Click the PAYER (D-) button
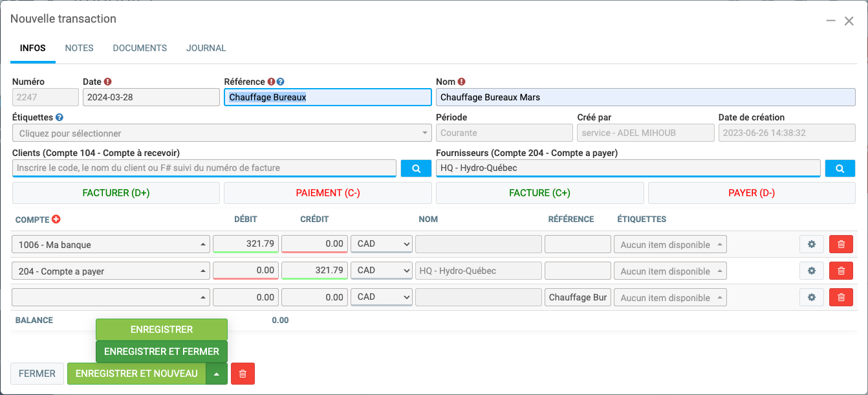The image size is (868, 395). coord(752,193)
